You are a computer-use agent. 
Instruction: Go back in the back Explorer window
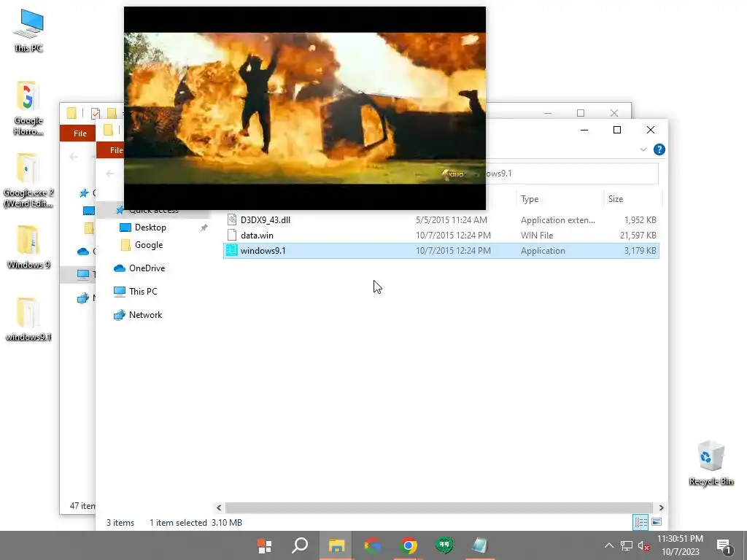(74, 156)
